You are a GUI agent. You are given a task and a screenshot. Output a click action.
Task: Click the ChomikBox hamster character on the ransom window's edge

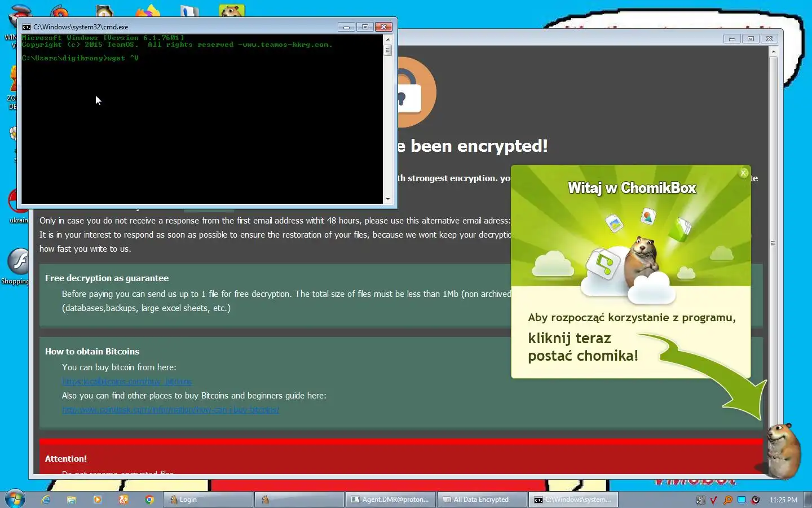tap(783, 450)
